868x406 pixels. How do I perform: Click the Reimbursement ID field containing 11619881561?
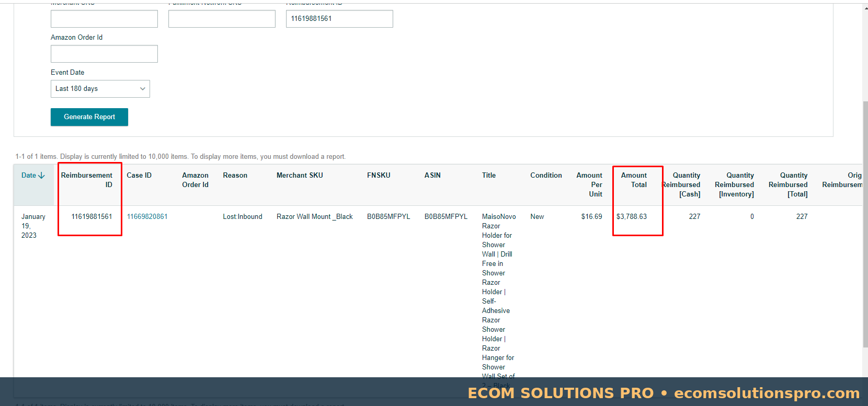pos(339,19)
